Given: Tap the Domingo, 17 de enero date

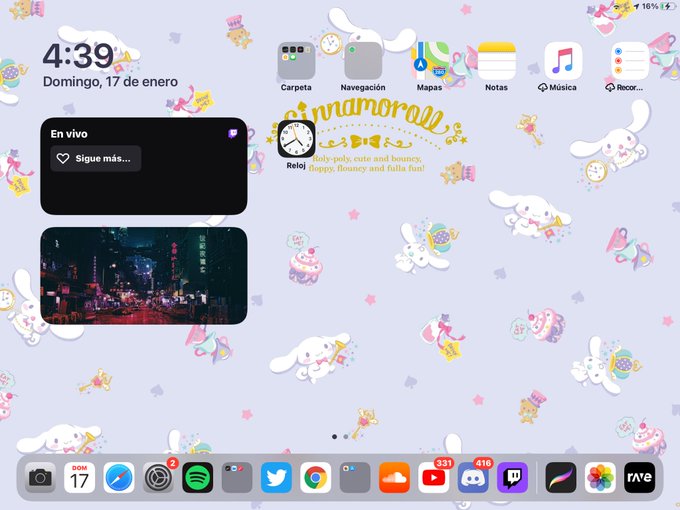Looking at the screenshot, I should tap(111, 82).
